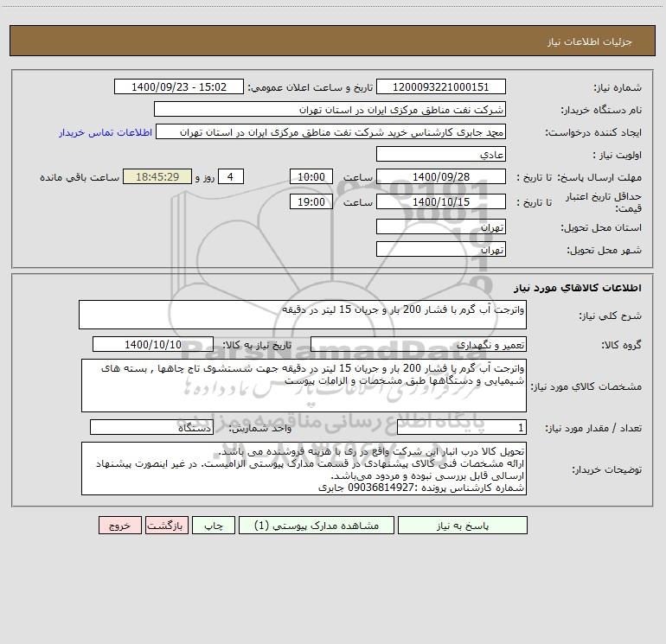Click the پاسخ به نیاز button
666x644 pixels.
pyautogui.click(x=462, y=526)
